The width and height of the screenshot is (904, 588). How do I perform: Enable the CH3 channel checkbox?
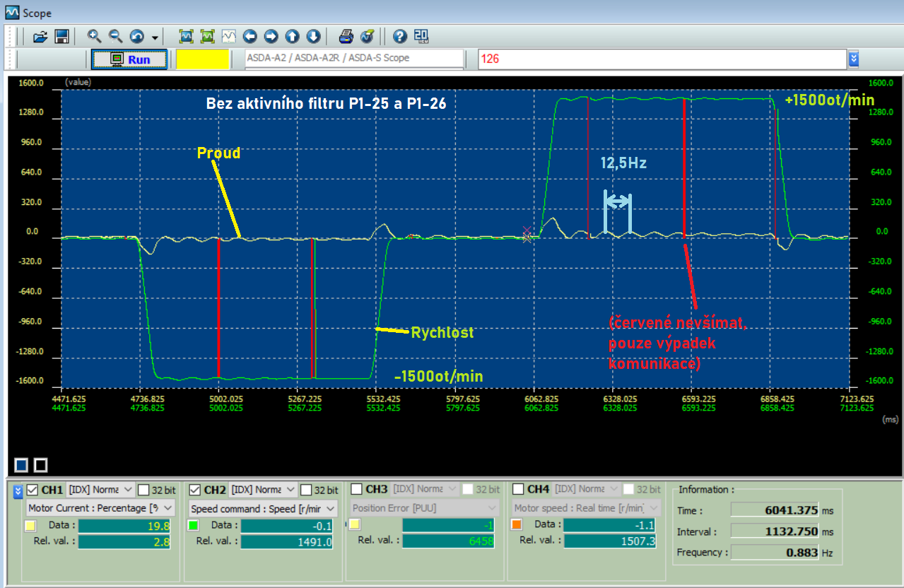pyautogui.click(x=357, y=489)
